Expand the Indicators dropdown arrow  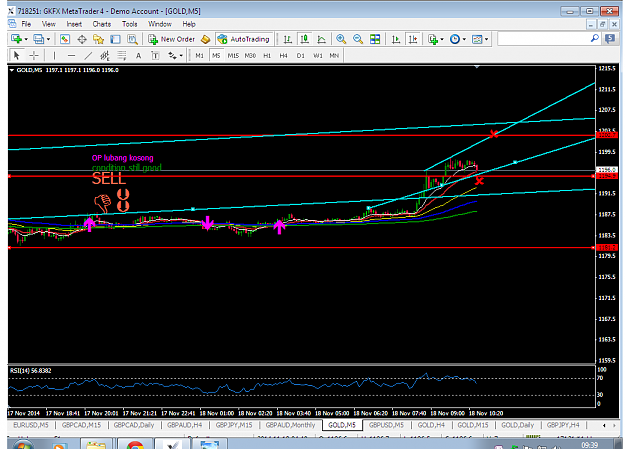pos(442,39)
